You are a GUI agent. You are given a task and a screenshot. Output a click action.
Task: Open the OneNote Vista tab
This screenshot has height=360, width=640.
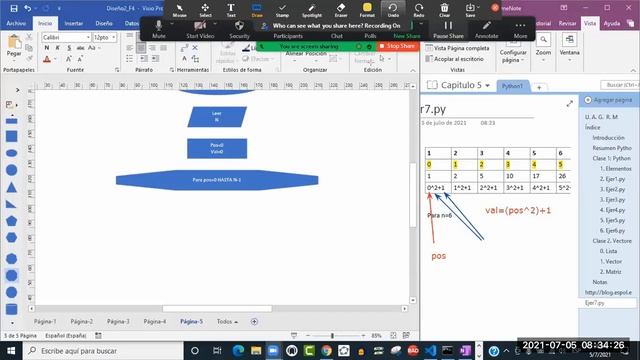[590, 24]
